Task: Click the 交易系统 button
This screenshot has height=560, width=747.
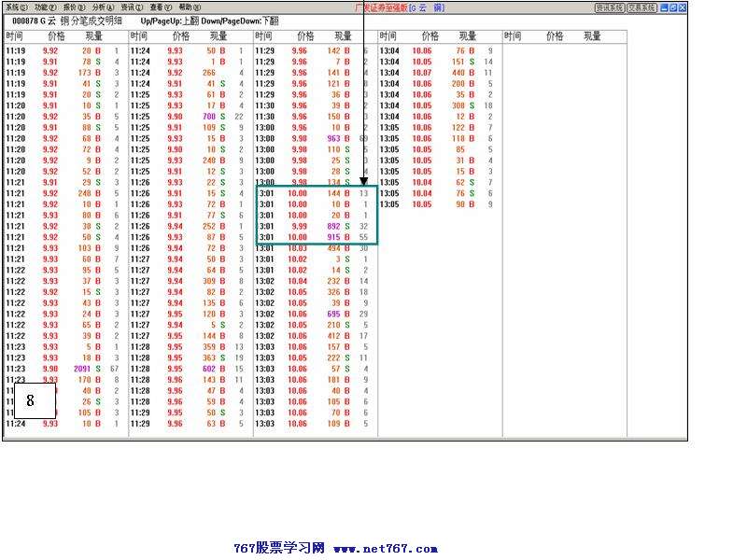Action: pos(641,7)
